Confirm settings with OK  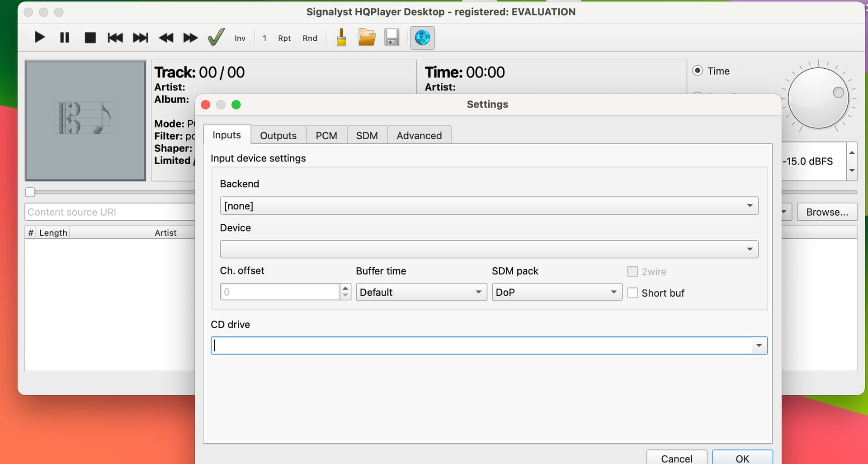(x=742, y=458)
